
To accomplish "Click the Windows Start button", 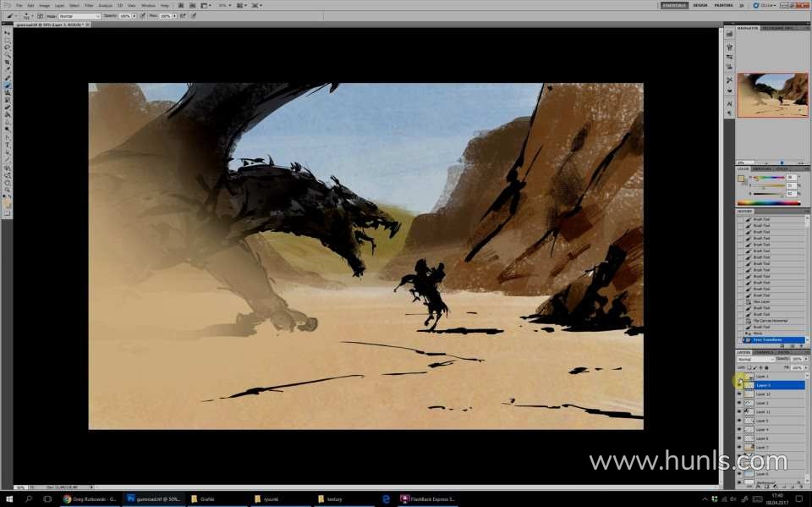I will click(8, 499).
